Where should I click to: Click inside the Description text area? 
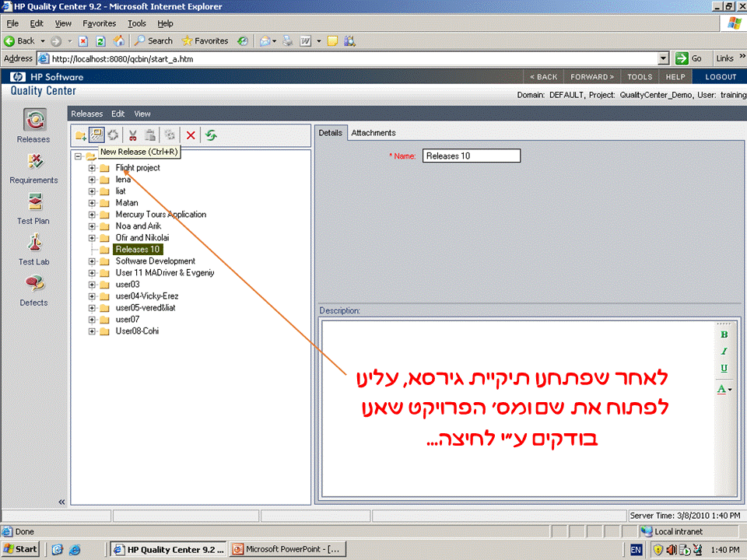[518, 408]
